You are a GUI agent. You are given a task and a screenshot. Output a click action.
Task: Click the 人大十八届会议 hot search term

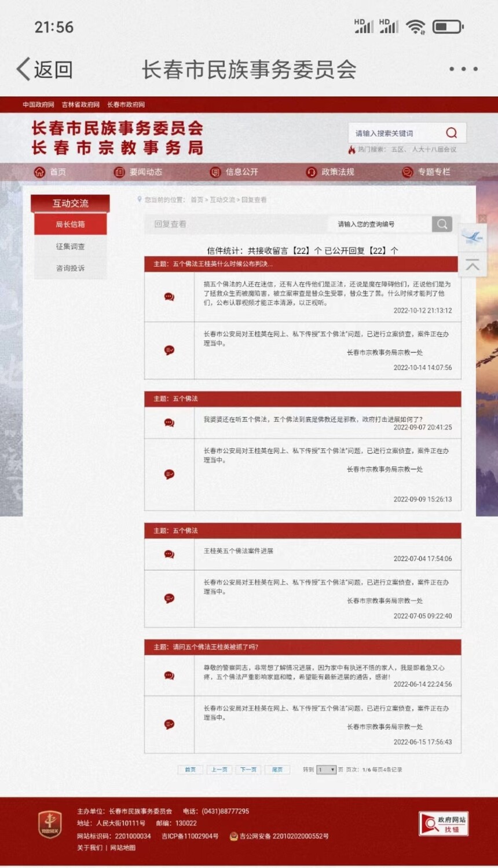434,149
